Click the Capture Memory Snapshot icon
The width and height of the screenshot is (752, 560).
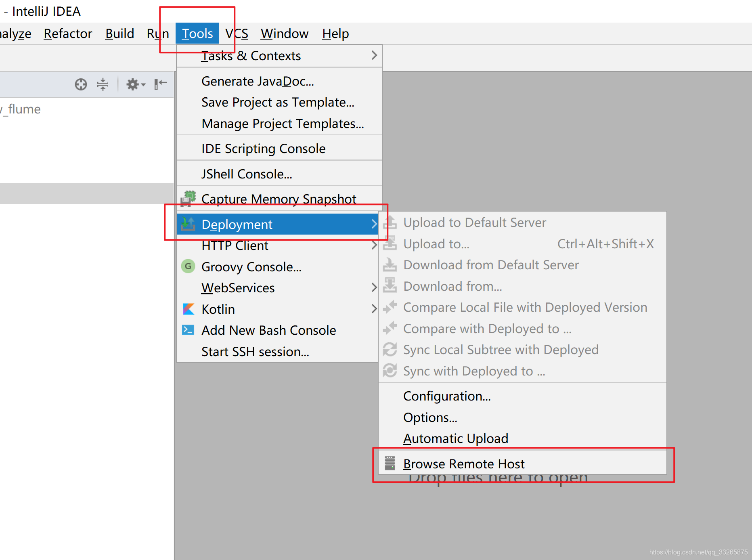click(x=188, y=199)
